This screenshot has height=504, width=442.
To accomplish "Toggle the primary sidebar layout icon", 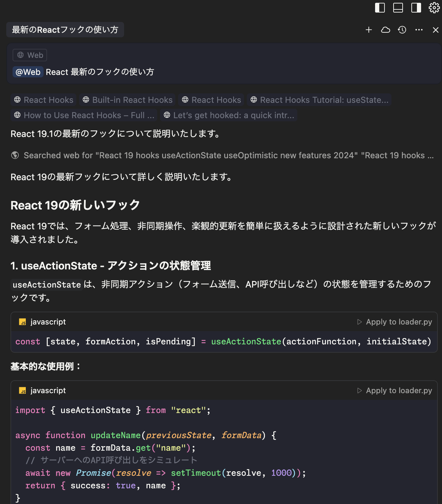I will tap(380, 8).
